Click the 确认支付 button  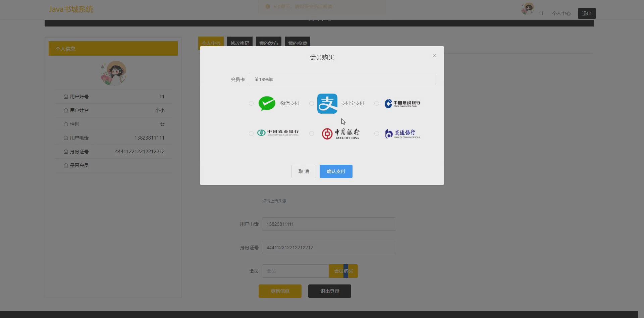point(336,171)
